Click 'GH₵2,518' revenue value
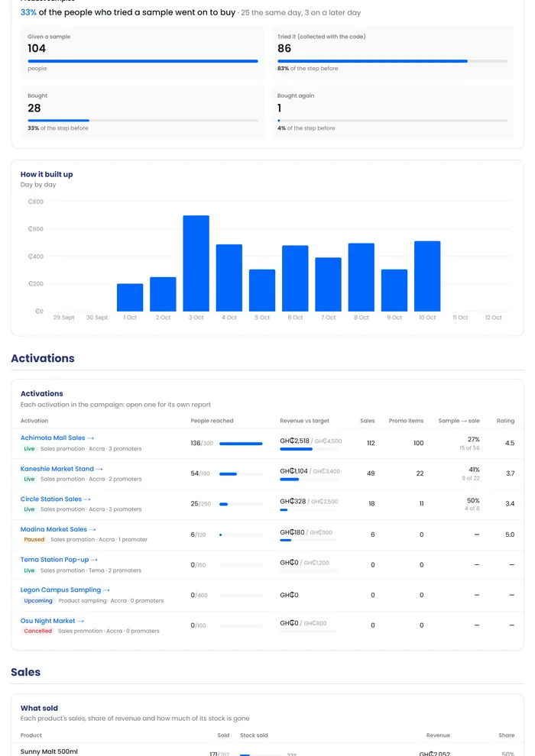 [294, 441]
